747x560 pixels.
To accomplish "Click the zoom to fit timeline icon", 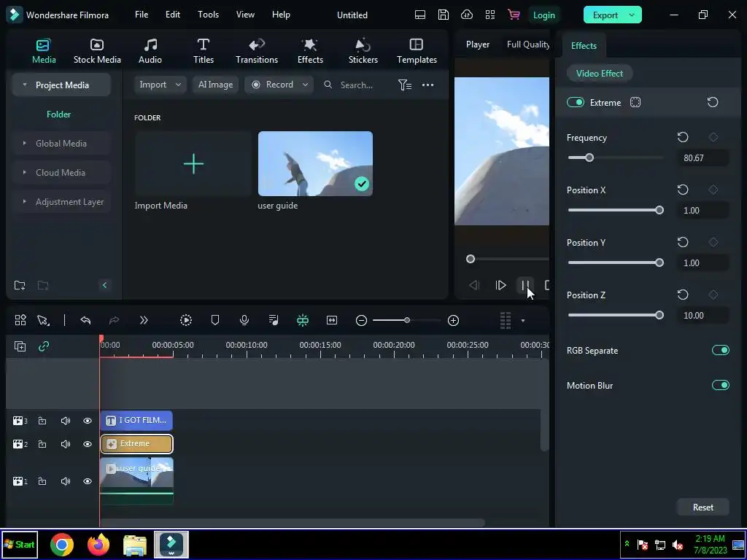I will pyautogui.click(x=332, y=321).
